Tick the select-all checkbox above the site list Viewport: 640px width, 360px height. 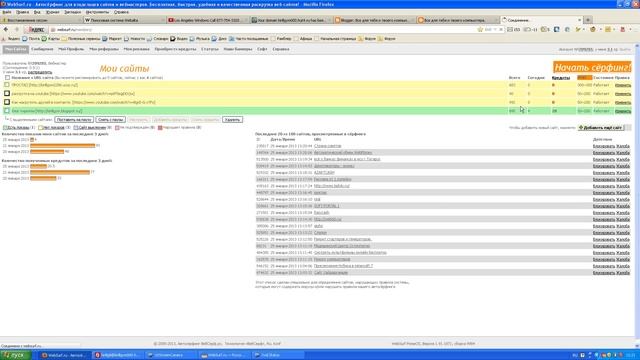(7, 78)
